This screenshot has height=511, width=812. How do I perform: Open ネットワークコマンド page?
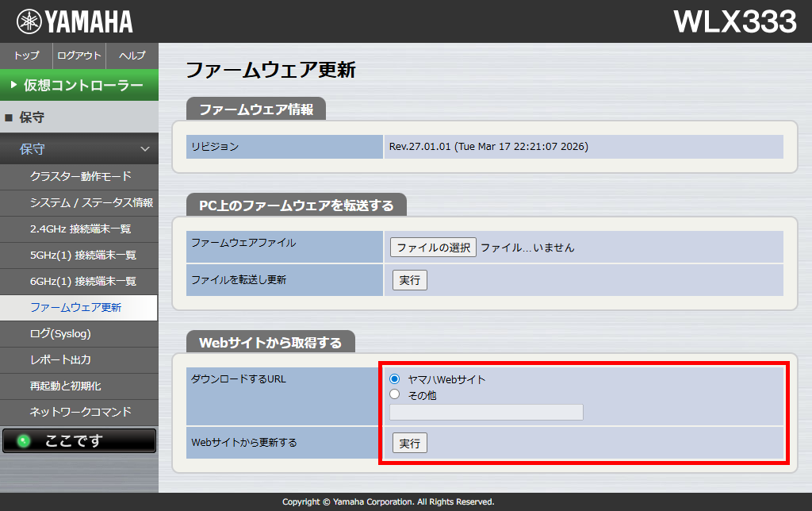(x=79, y=413)
